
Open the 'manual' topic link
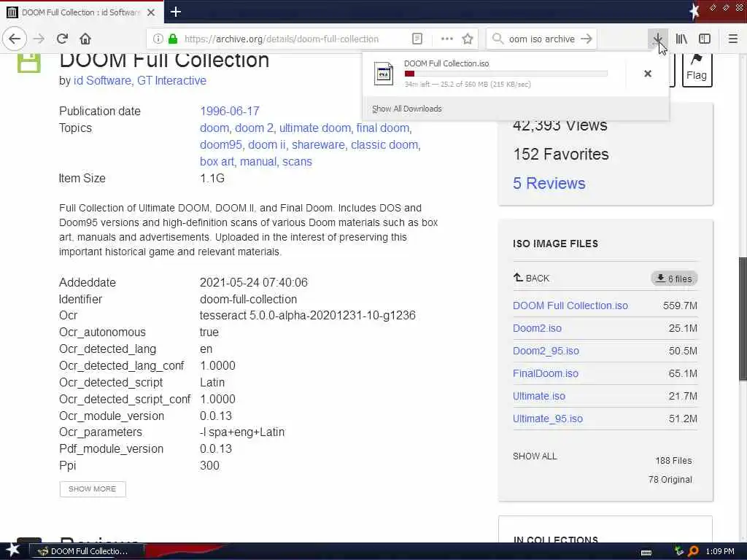coord(258,161)
